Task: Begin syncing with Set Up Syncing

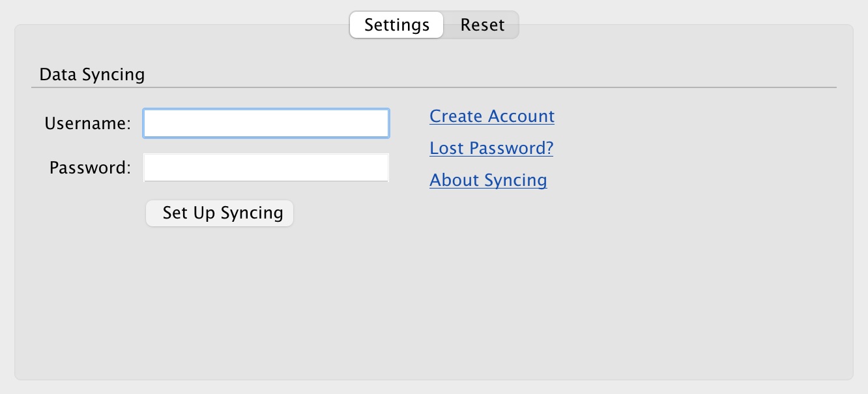Action: click(220, 213)
